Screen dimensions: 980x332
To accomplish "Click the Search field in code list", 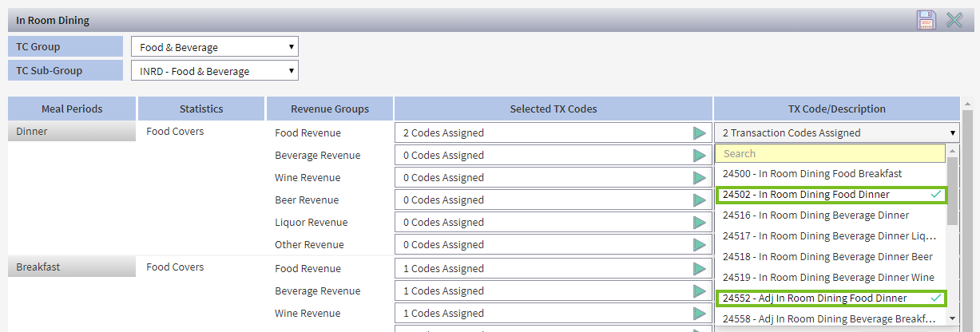I will (831, 154).
